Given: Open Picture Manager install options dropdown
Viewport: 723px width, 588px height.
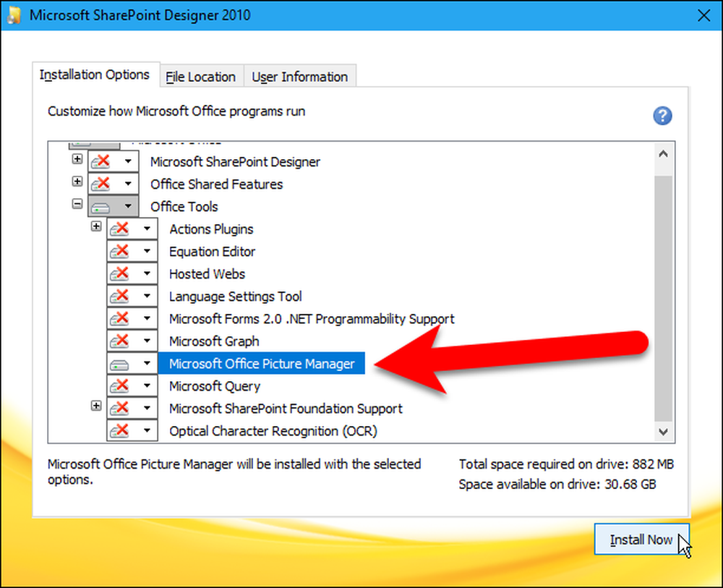Looking at the screenshot, I should point(147,363).
